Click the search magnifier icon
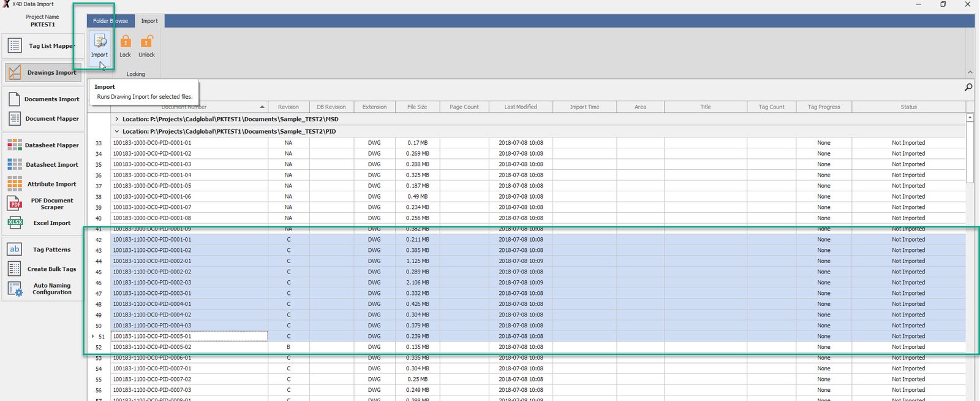This screenshot has width=980, height=401. click(968, 88)
